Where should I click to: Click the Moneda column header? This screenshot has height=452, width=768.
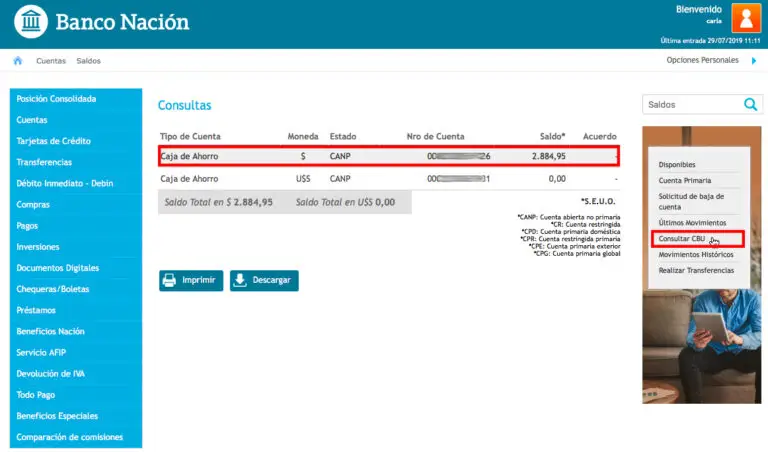click(x=303, y=137)
